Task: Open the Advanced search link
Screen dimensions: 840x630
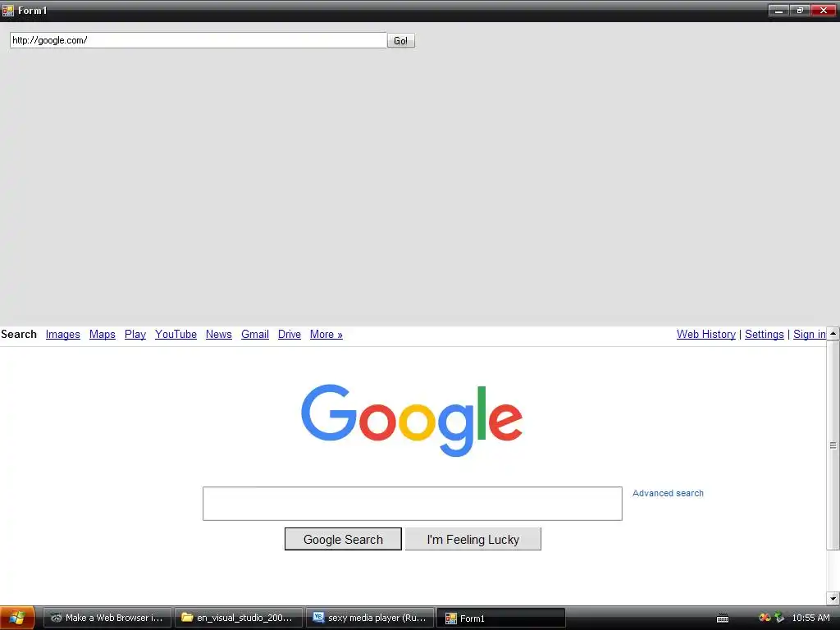Action: tap(668, 493)
